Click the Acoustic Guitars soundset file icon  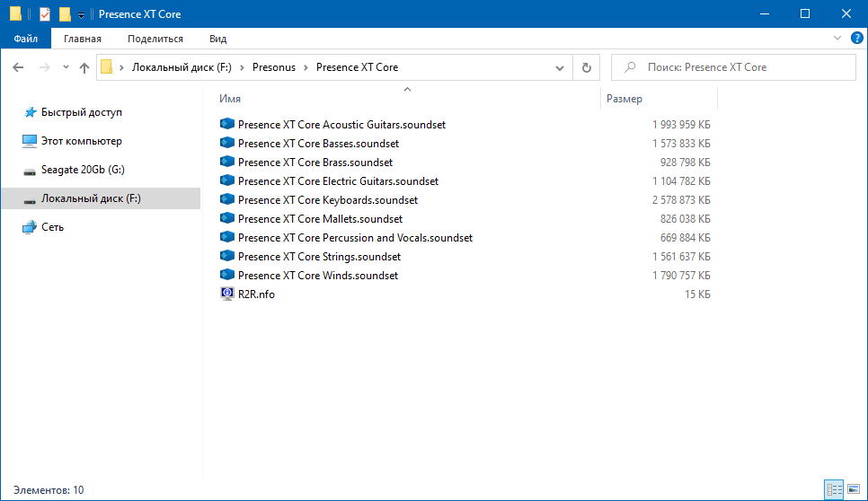[227, 124]
